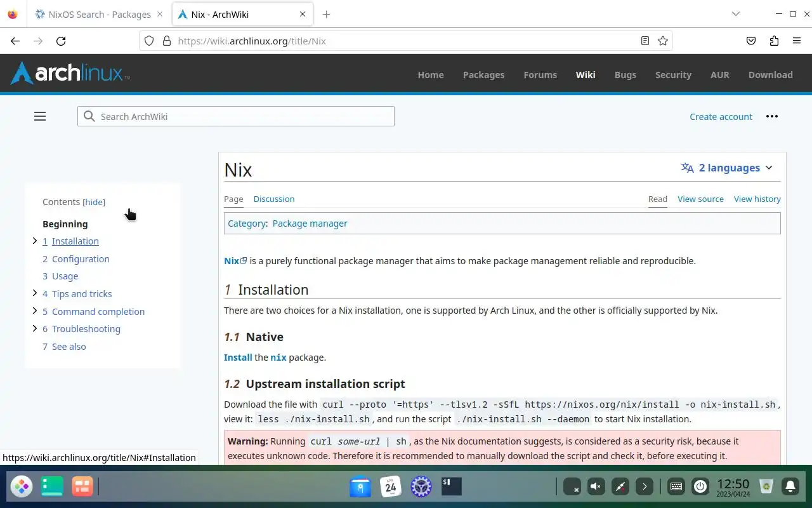Open the Pocket save icon
The width and height of the screenshot is (812, 508).
click(x=751, y=41)
